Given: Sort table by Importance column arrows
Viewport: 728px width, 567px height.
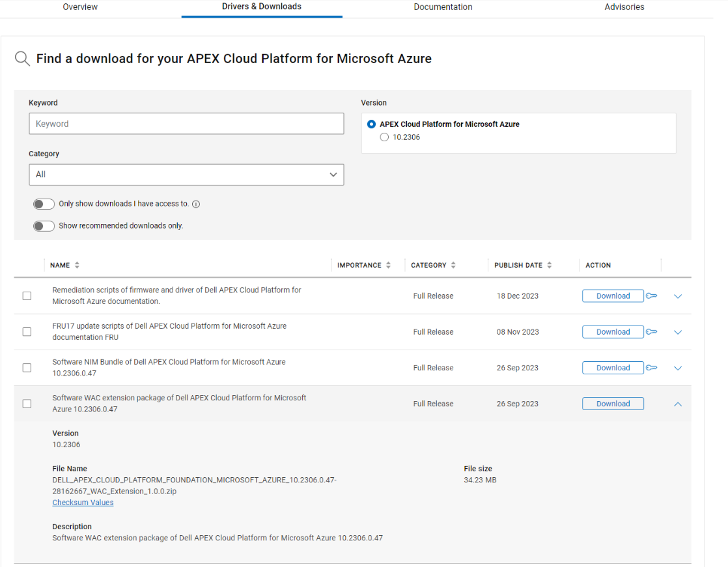Looking at the screenshot, I should click(x=388, y=265).
